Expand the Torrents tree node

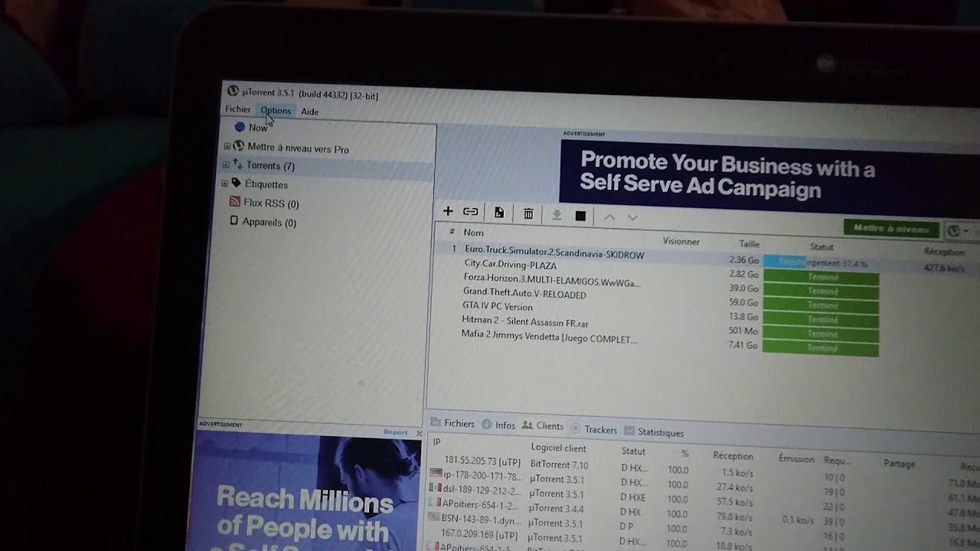click(226, 165)
